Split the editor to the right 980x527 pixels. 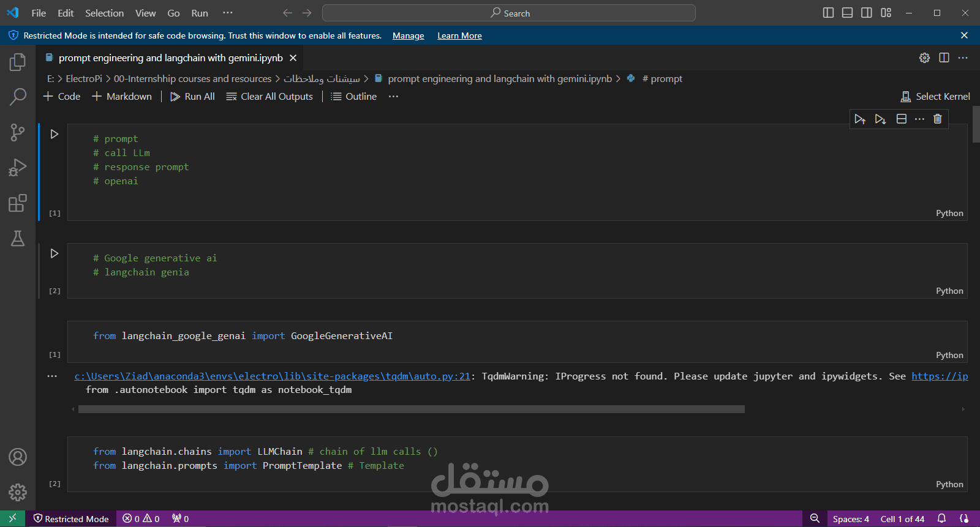pos(944,58)
